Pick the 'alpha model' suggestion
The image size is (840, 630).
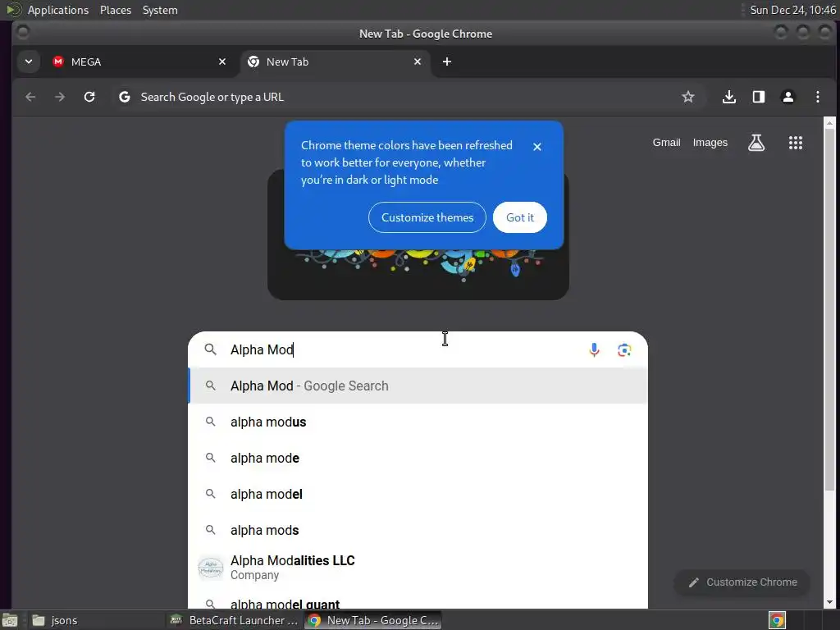(x=418, y=494)
